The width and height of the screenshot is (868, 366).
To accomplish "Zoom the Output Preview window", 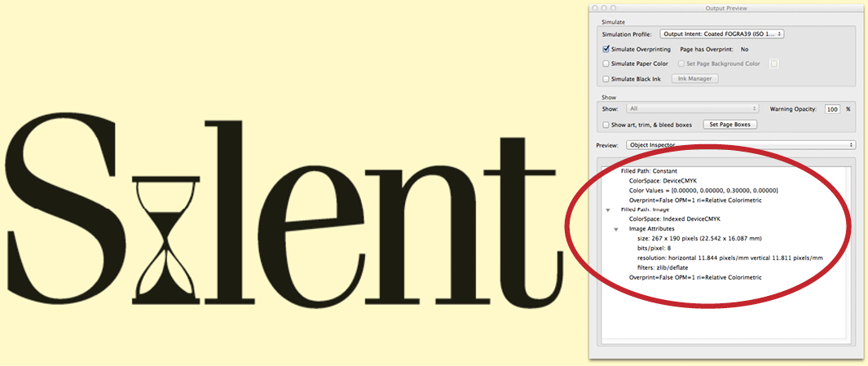I will pos(613,8).
